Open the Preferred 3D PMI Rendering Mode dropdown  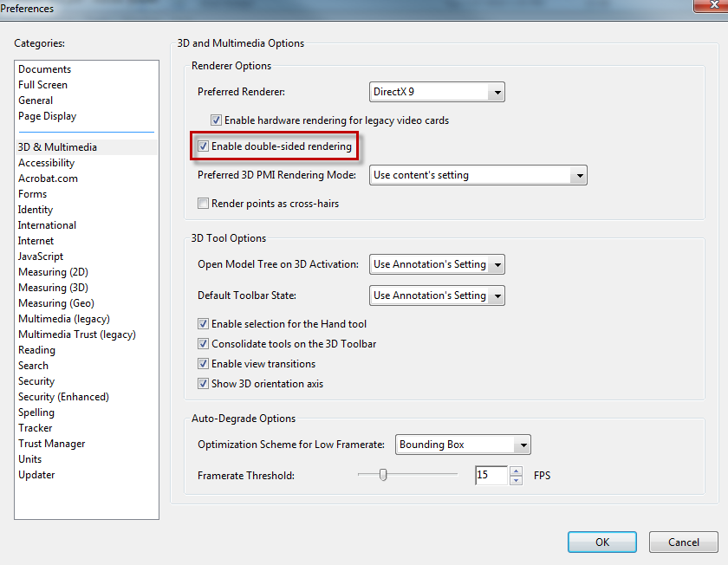pos(579,175)
